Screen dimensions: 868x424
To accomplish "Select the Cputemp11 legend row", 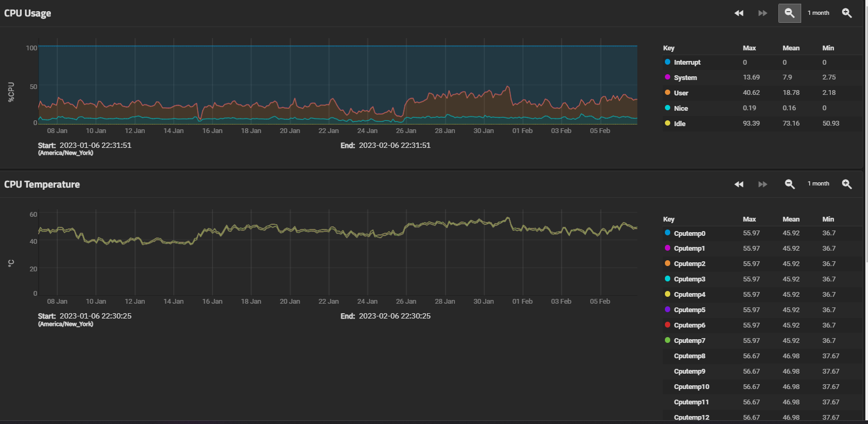I will click(762, 402).
